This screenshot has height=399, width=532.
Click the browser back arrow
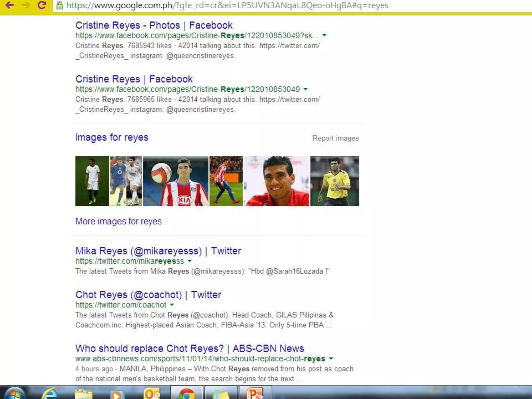coord(10,5)
